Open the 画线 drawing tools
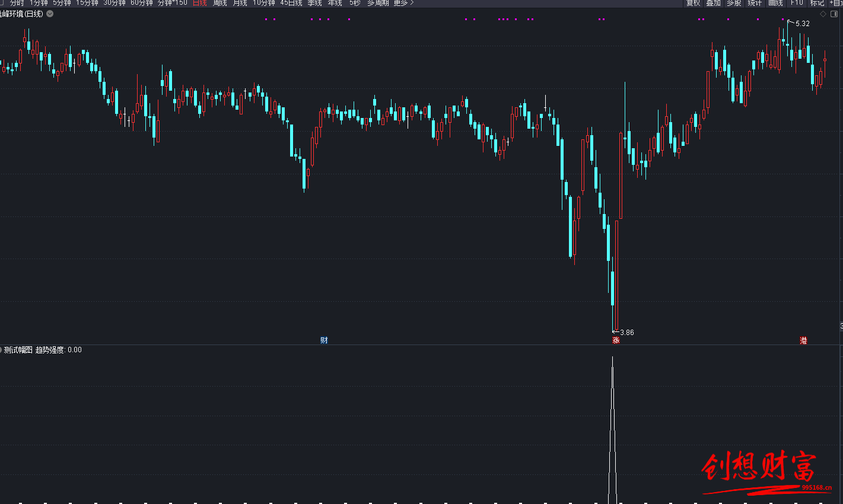The image size is (843, 504). [775, 3]
